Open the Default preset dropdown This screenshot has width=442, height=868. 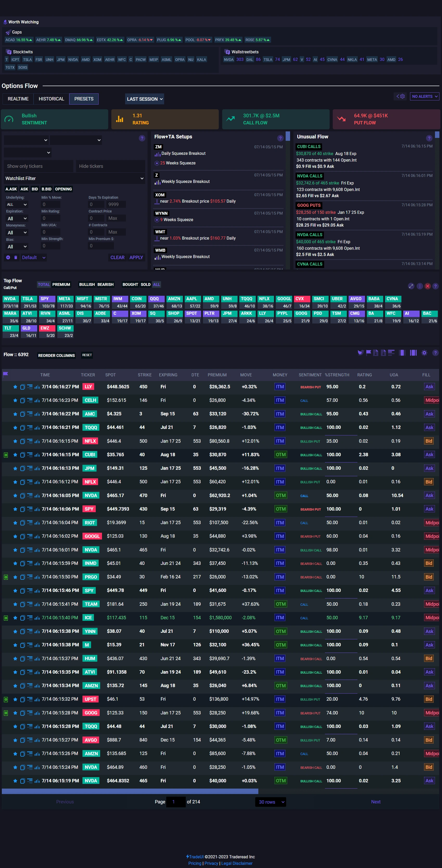34,257
